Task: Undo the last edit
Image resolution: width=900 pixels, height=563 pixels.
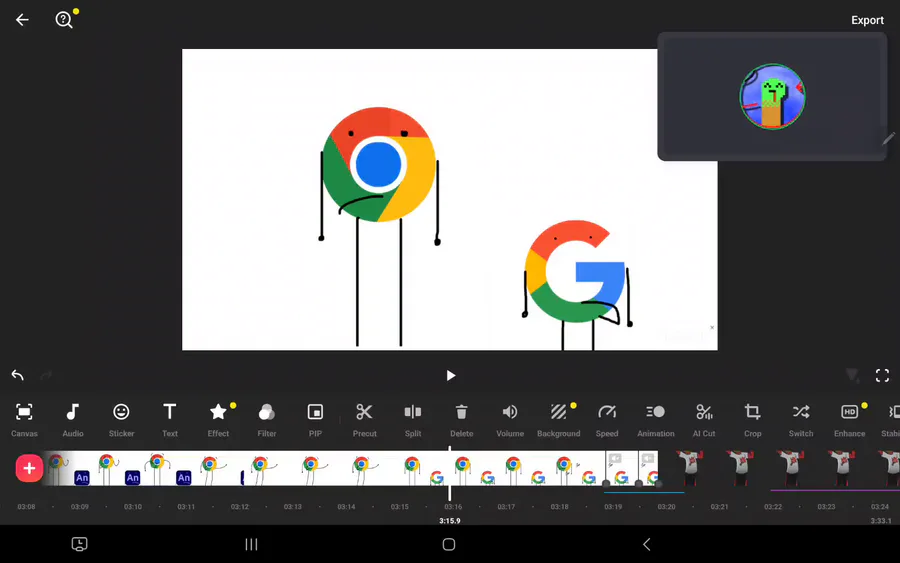Action: [x=17, y=375]
